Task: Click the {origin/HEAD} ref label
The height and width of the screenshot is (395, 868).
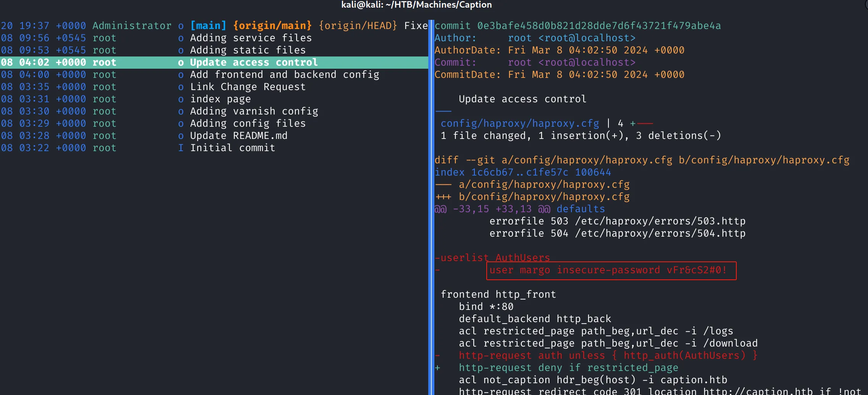Action: pyautogui.click(x=358, y=26)
